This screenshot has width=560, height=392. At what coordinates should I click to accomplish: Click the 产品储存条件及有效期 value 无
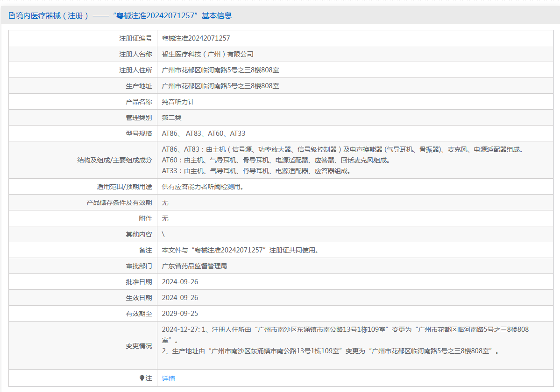[x=165, y=203]
